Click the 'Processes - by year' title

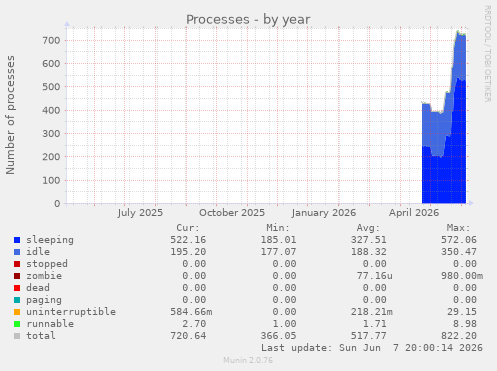pos(248,20)
